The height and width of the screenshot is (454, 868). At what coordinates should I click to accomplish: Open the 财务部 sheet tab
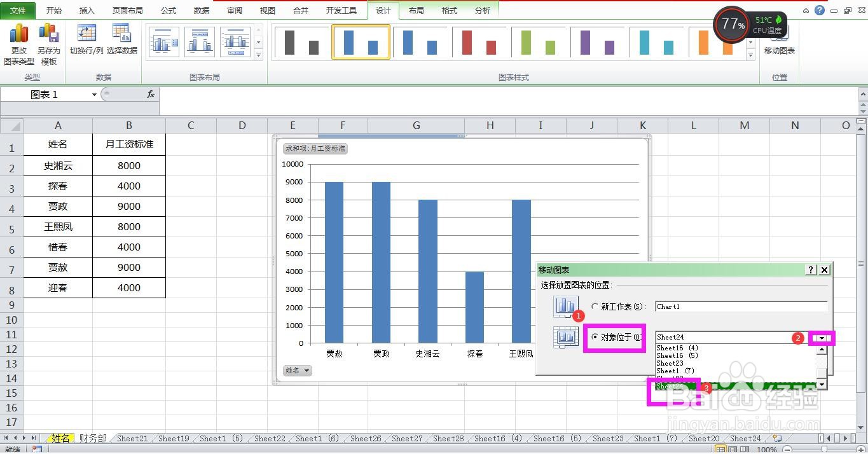[93, 438]
